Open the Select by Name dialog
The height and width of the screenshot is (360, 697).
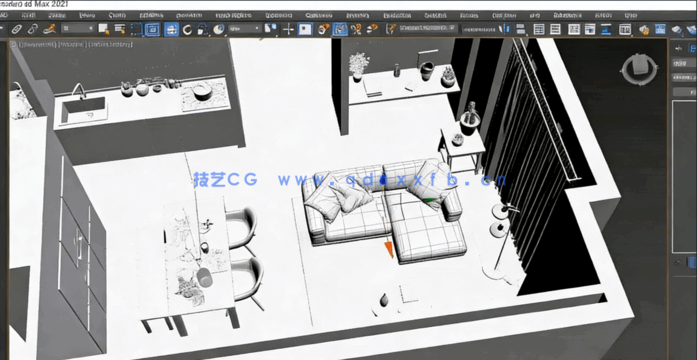click(x=120, y=29)
